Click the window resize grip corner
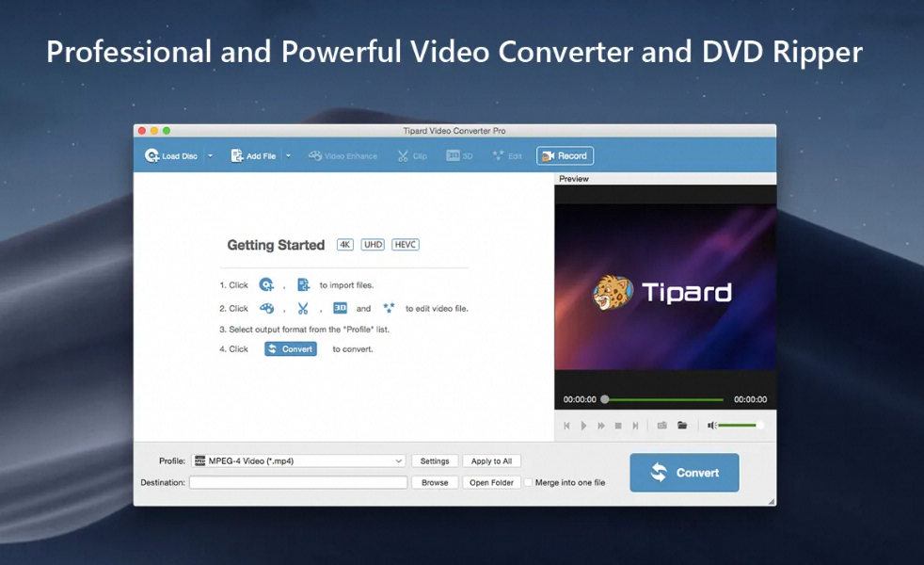This screenshot has width=924, height=565. 772,501
